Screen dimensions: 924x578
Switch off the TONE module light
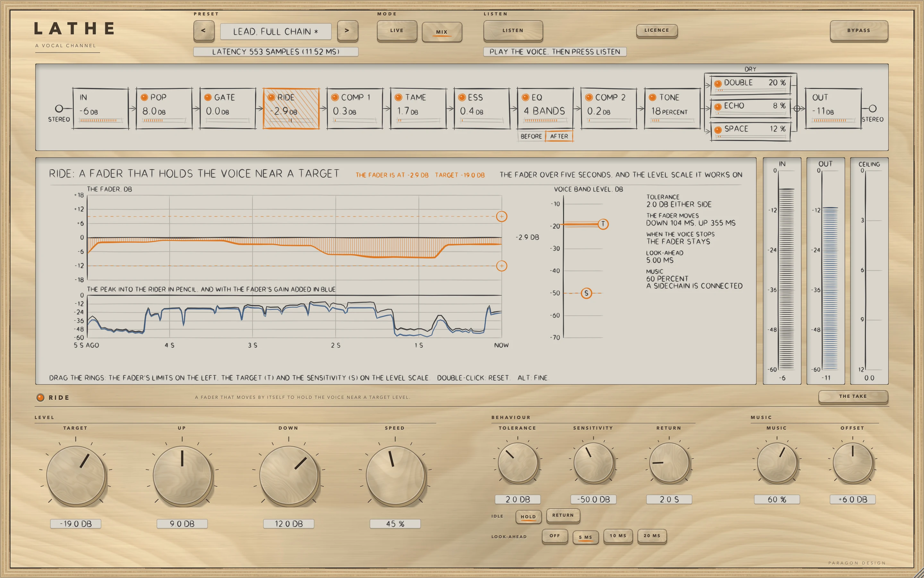click(652, 98)
